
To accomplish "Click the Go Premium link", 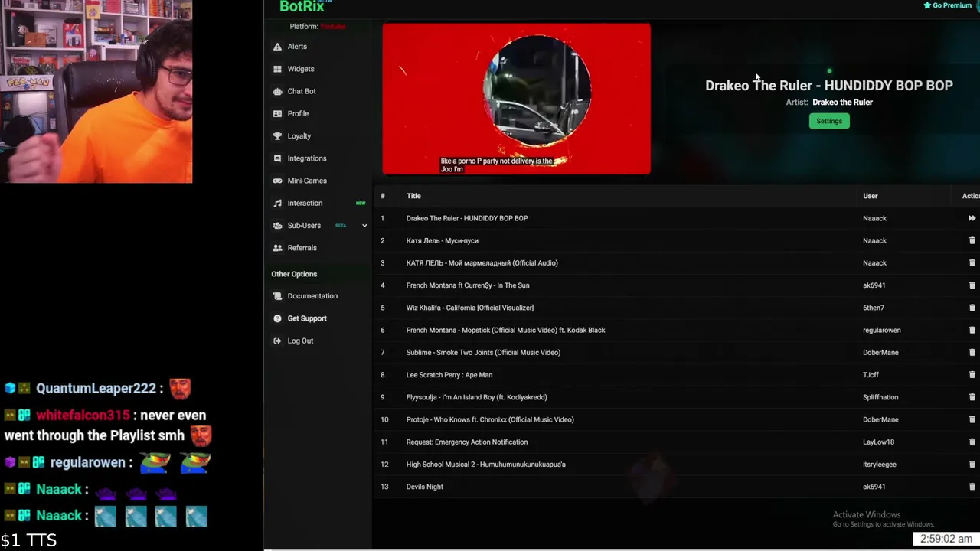I will 948,5.
